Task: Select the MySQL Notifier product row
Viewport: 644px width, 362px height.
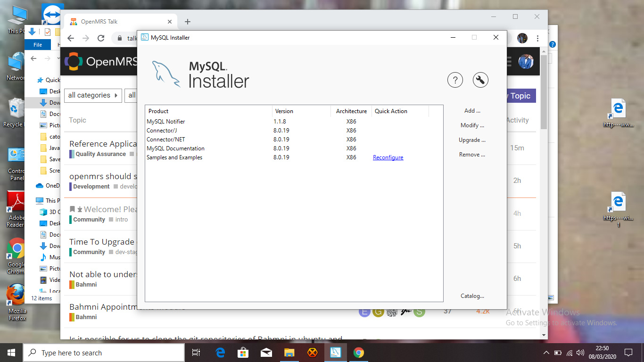Action: 294,122
